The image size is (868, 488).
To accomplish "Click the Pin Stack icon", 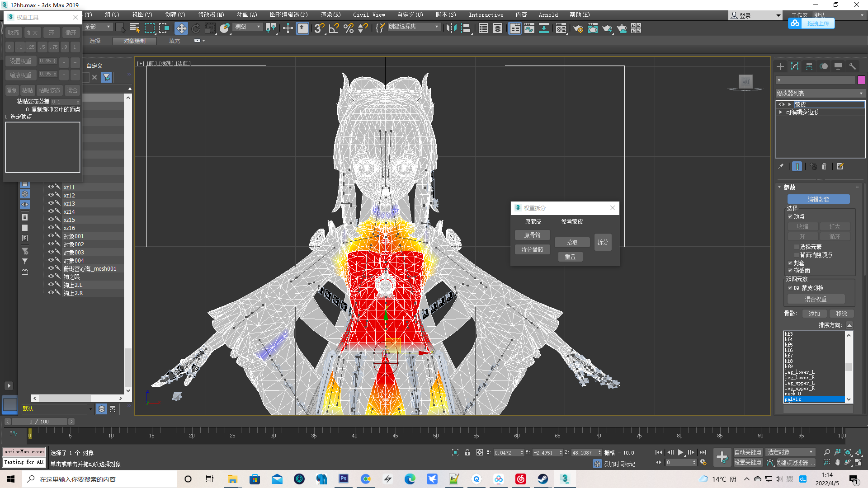I will point(781,166).
